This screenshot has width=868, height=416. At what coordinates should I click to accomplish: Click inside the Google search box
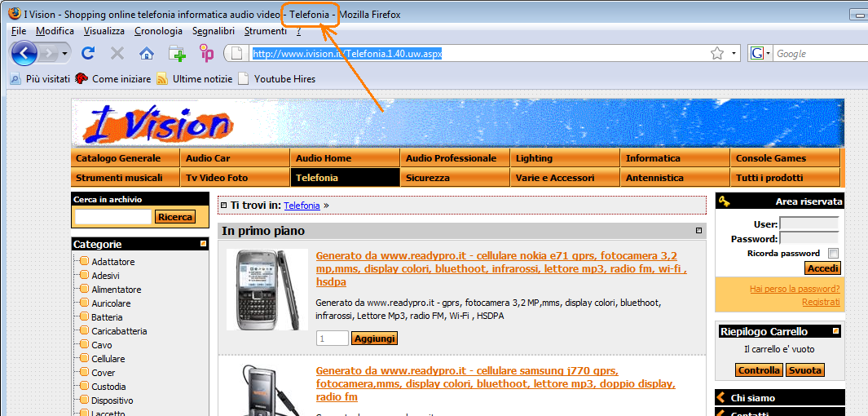(821, 54)
